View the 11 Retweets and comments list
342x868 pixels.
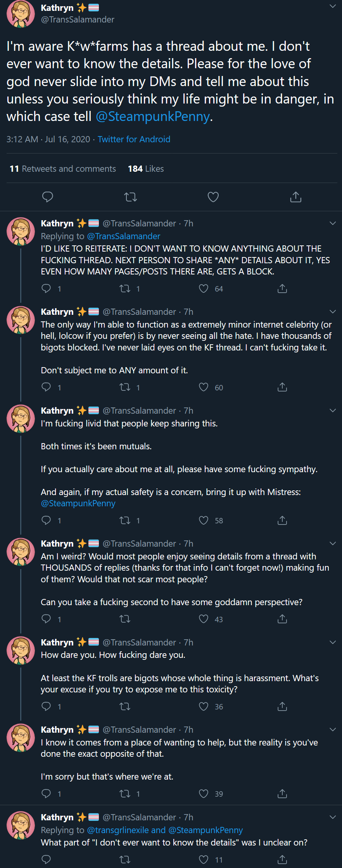click(63, 169)
